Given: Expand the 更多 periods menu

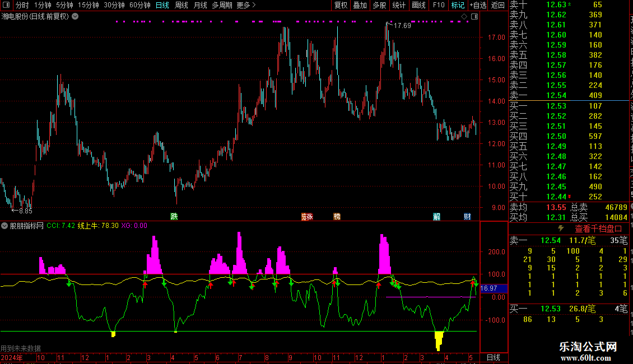Looking at the screenshot, I should (x=246, y=5).
